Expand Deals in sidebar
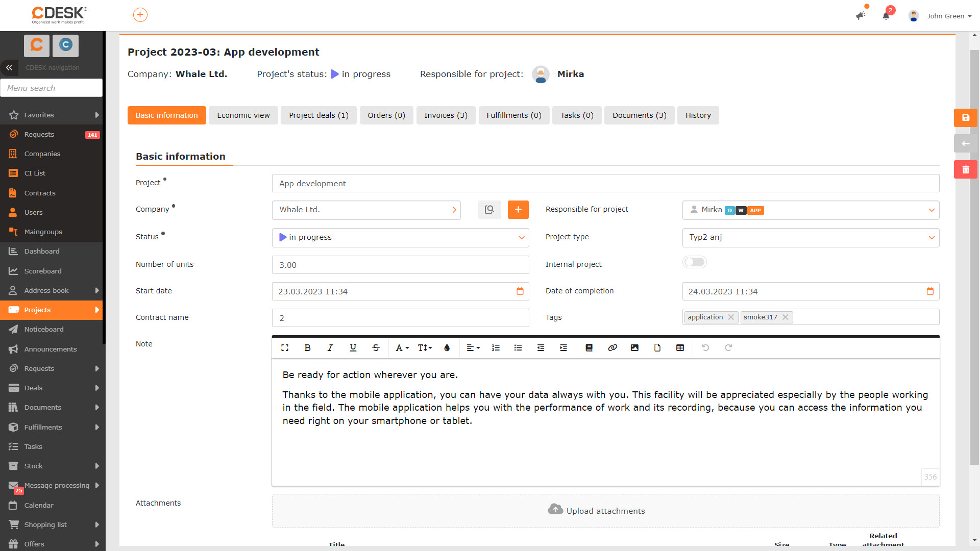 click(x=97, y=388)
